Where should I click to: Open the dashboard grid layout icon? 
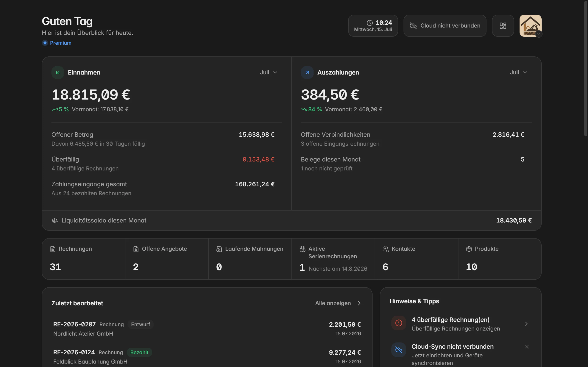503,26
